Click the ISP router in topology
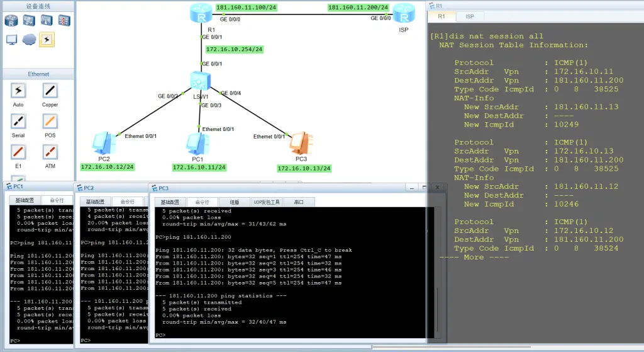 pos(402,13)
